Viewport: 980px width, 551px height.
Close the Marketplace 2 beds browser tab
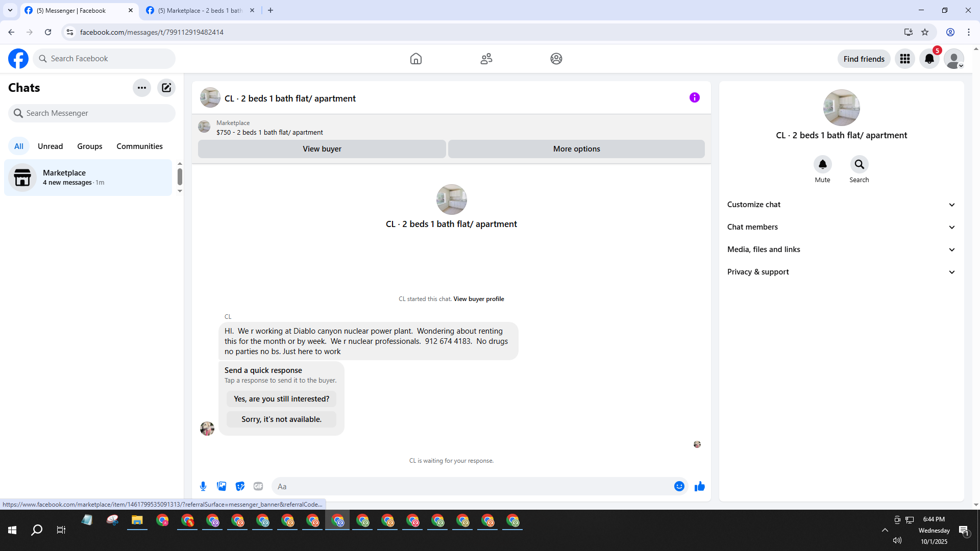pos(252,10)
